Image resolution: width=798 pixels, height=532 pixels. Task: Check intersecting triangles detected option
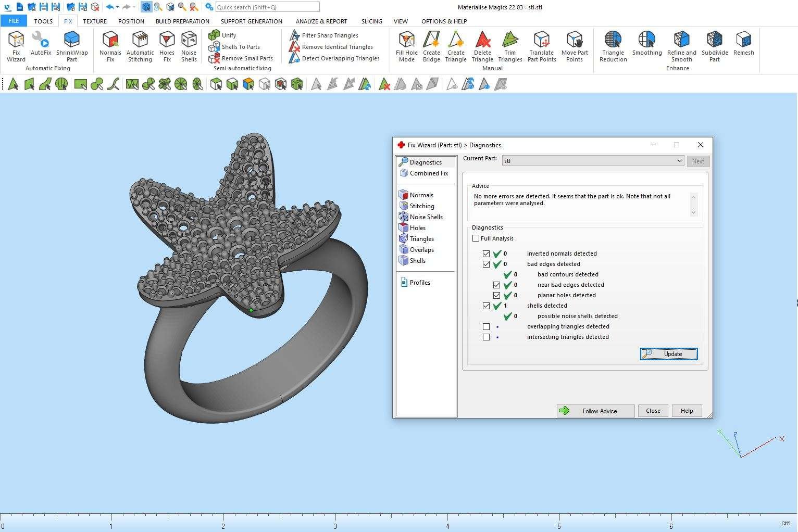(486, 337)
